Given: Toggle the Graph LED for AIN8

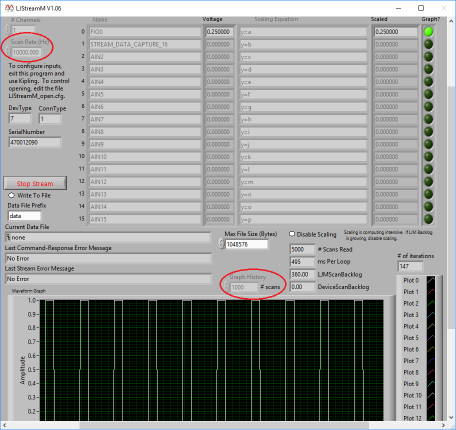Looking at the screenshot, I should [428, 132].
